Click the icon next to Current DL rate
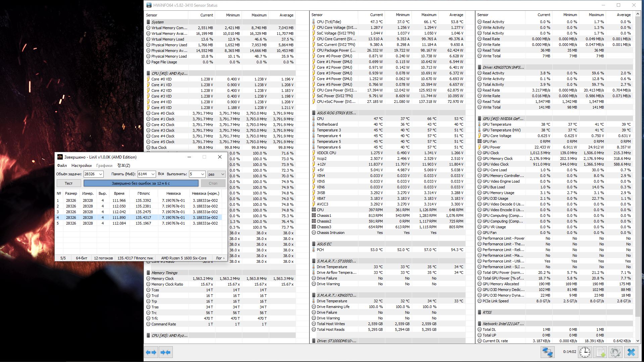The width and height of the screenshot is (644, 362). tap(480, 341)
